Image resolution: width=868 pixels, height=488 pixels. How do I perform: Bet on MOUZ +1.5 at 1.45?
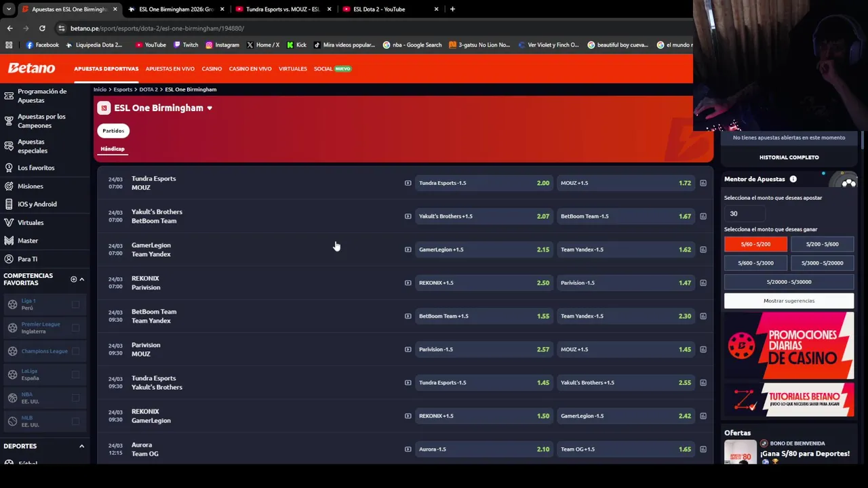[x=625, y=349]
